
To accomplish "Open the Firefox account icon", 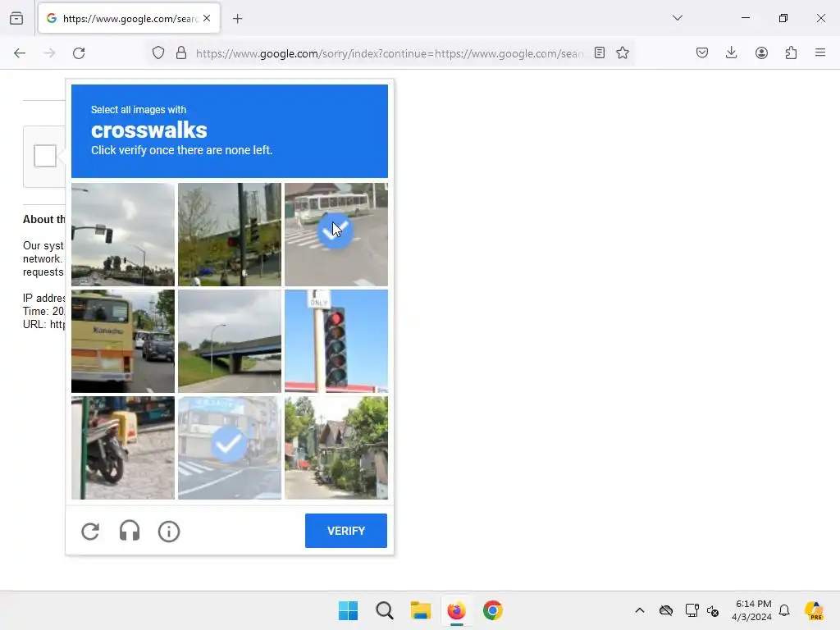I will coord(762,53).
